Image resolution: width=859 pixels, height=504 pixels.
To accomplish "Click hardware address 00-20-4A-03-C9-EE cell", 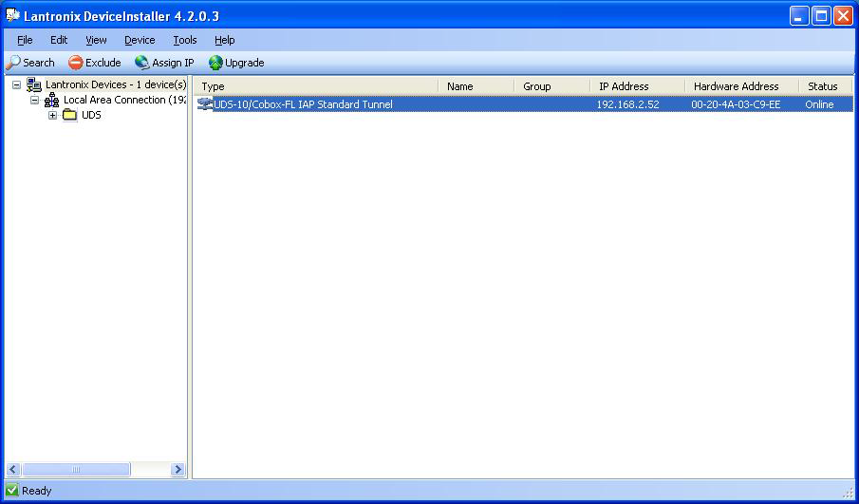I will click(736, 104).
